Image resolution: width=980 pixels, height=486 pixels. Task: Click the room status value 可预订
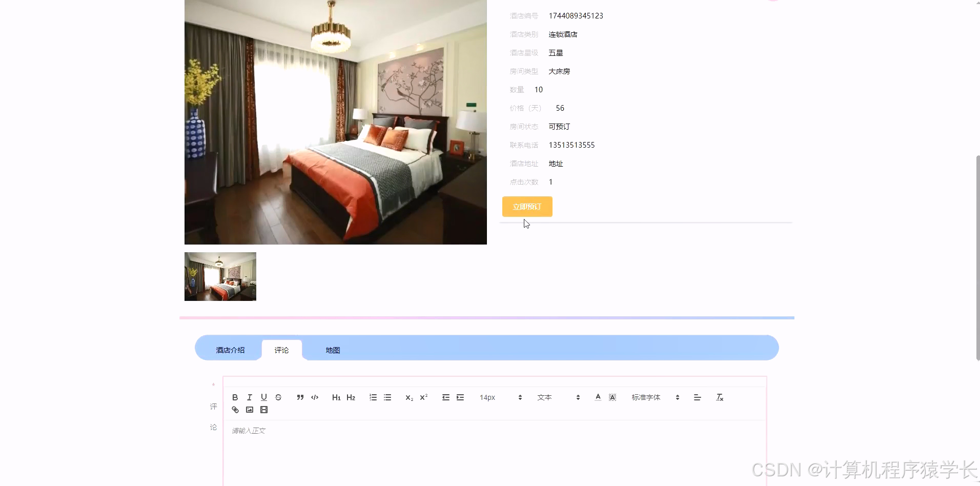pos(559,127)
